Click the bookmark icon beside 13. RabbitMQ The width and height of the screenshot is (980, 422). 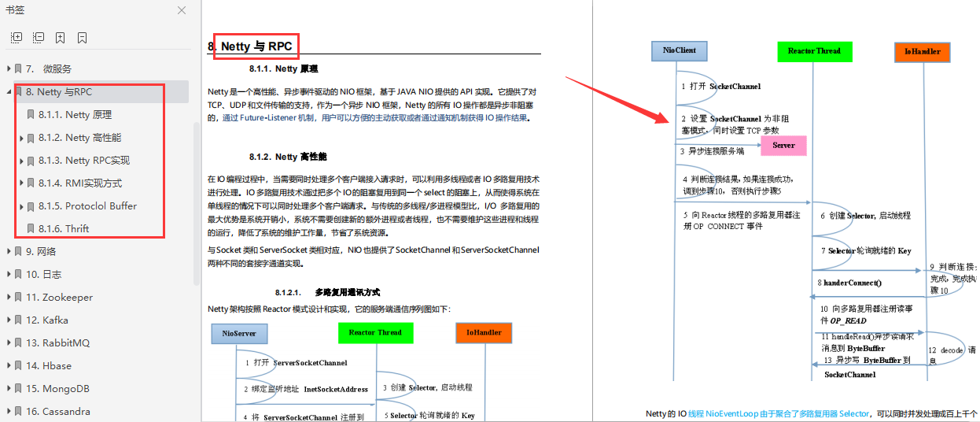click(17, 343)
